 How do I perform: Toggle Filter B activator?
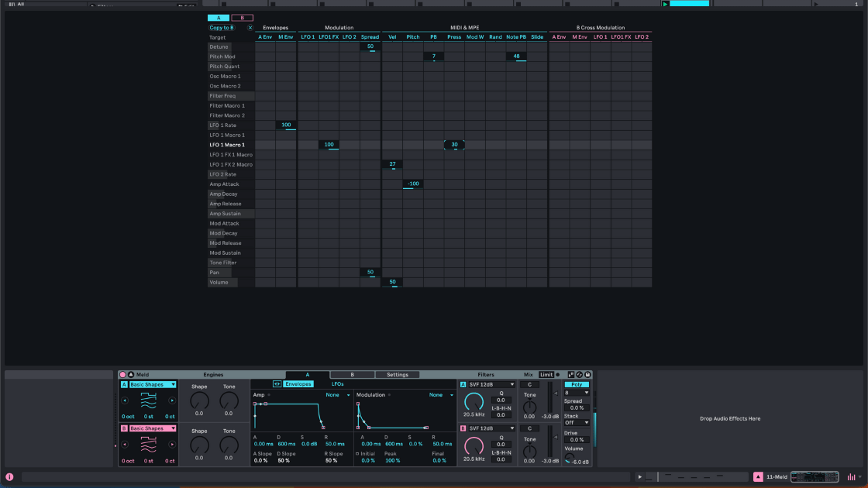coord(463,428)
